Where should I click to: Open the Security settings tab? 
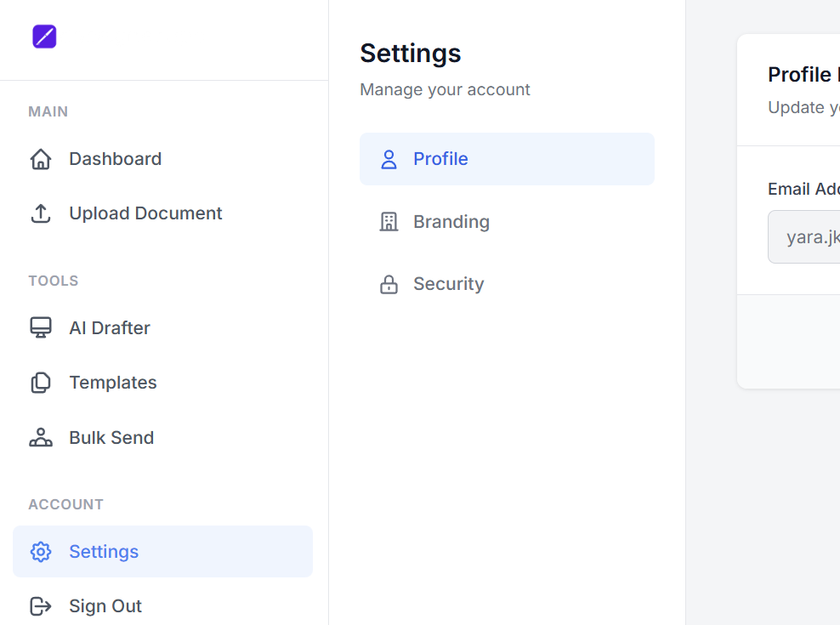(x=448, y=284)
